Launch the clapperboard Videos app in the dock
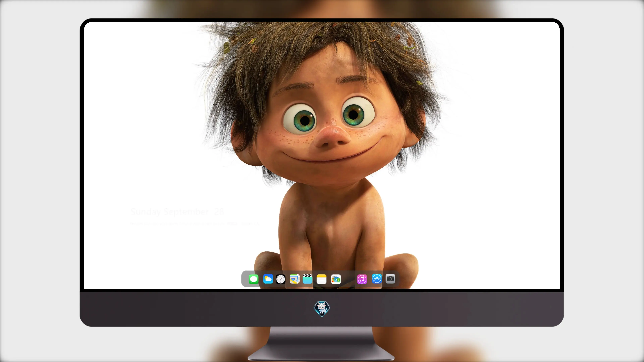This screenshot has width=644, height=362. click(308, 279)
